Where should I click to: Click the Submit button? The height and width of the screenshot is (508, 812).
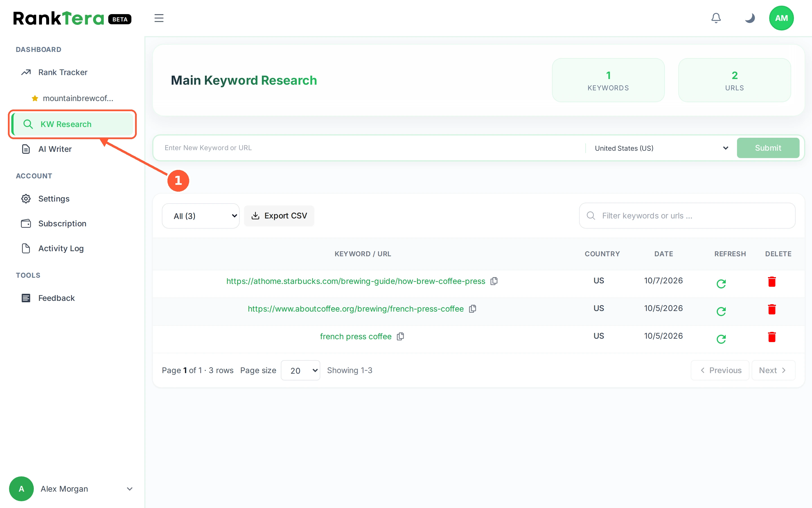coord(768,148)
